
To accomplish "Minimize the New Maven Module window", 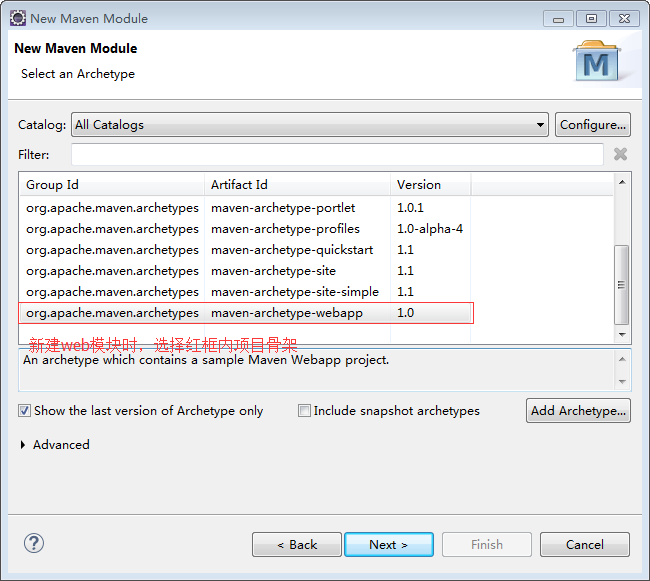I will click(558, 19).
